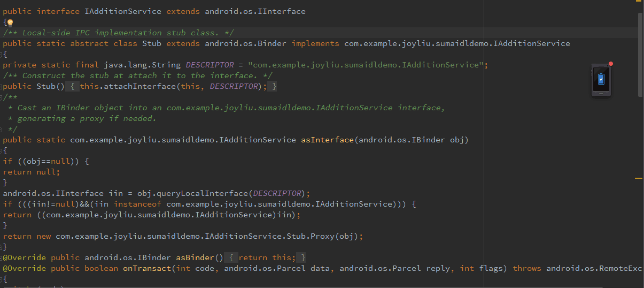This screenshot has height=288, width=644.
Task: Click 'java.lang.String' type in DESCRIPTOR declaration
Action: (142, 65)
